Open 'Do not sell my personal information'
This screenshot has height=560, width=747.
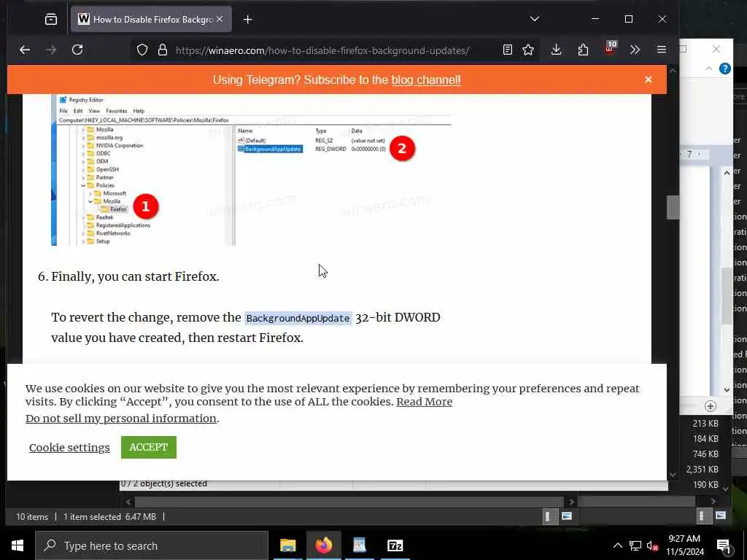(x=121, y=418)
